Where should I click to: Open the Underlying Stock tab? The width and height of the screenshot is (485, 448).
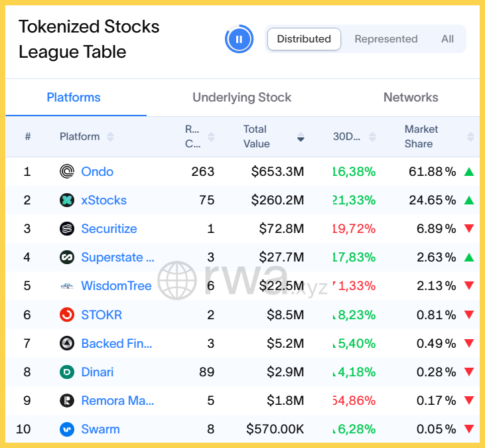pos(242,98)
